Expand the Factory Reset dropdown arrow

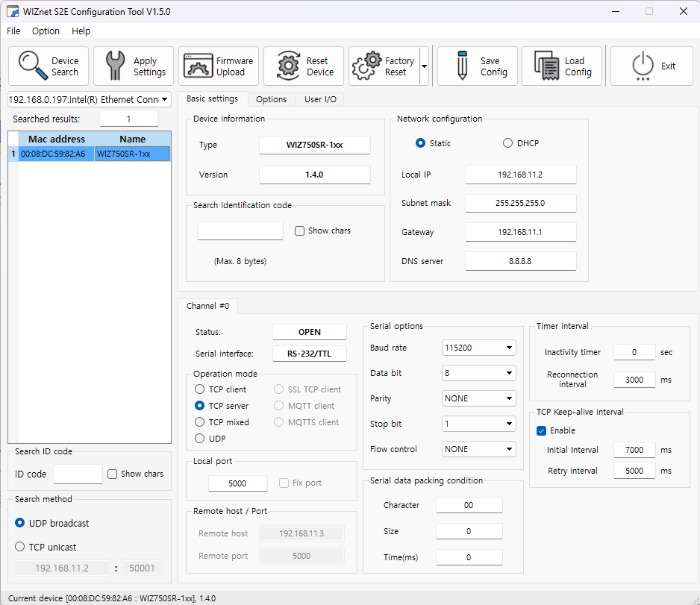click(424, 66)
